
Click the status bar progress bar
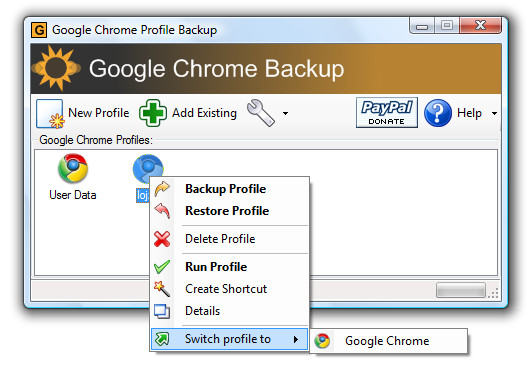coord(461,290)
